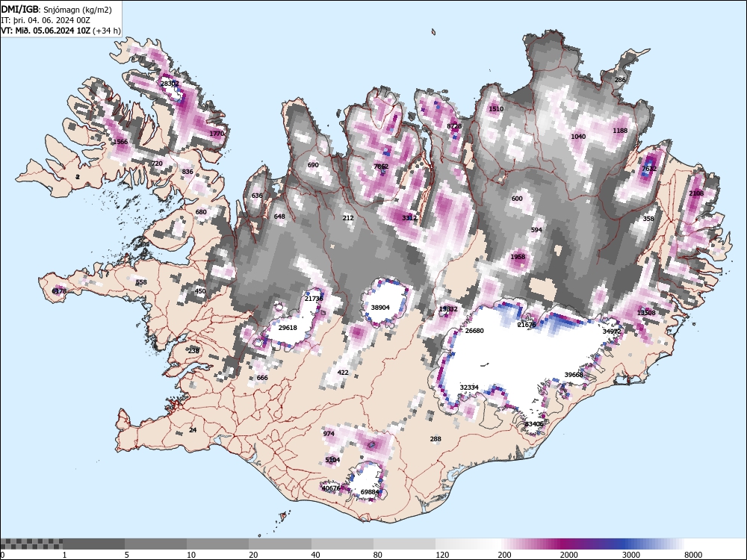The height and width of the screenshot is (560, 747).
Task: Click the 24 value near Reykjanes
Action: (193, 429)
